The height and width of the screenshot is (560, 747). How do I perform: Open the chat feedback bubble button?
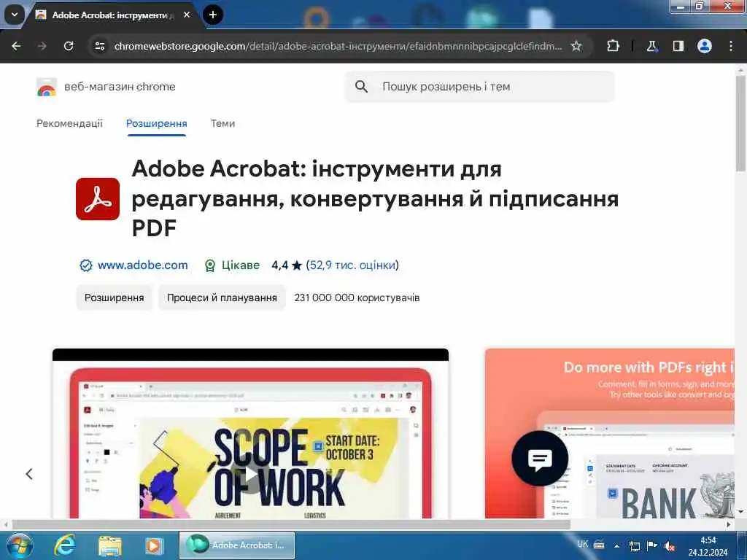(x=540, y=459)
